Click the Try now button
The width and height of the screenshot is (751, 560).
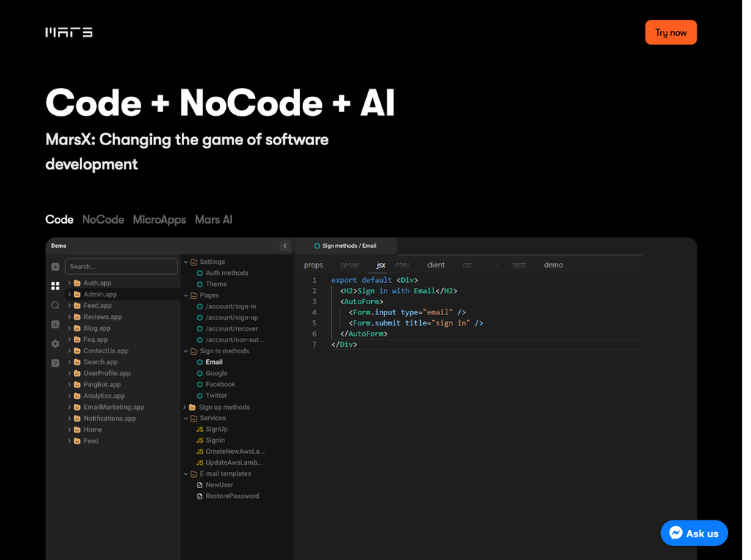[x=670, y=32]
